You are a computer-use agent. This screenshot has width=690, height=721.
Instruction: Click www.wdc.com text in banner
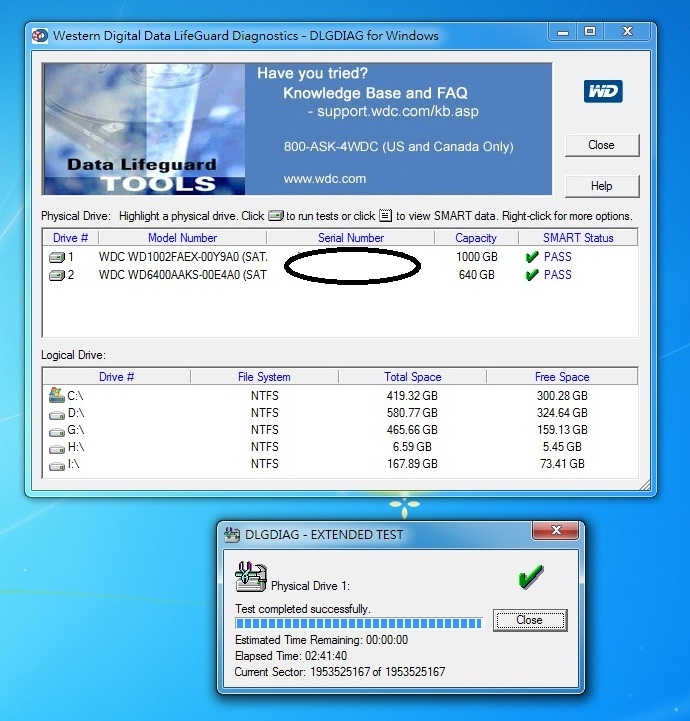point(325,179)
